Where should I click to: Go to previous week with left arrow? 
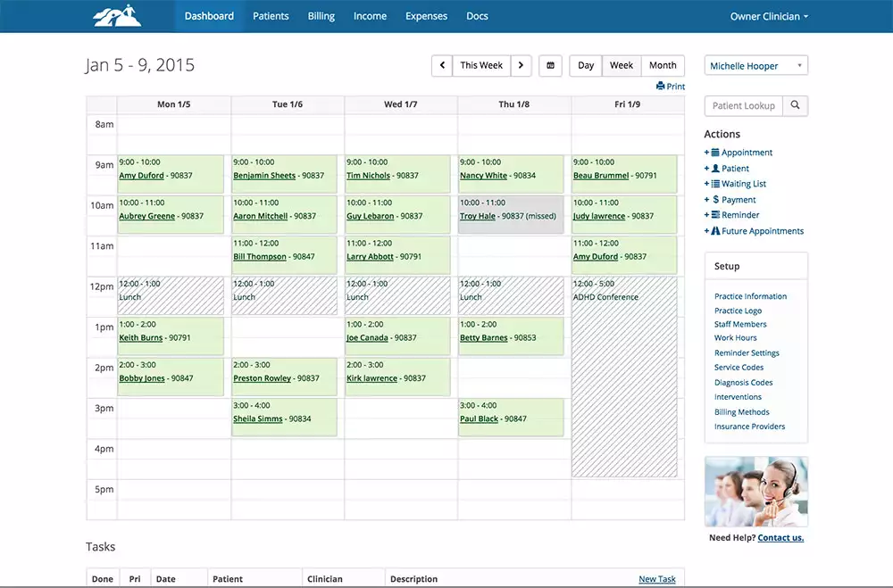click(441, 65)
